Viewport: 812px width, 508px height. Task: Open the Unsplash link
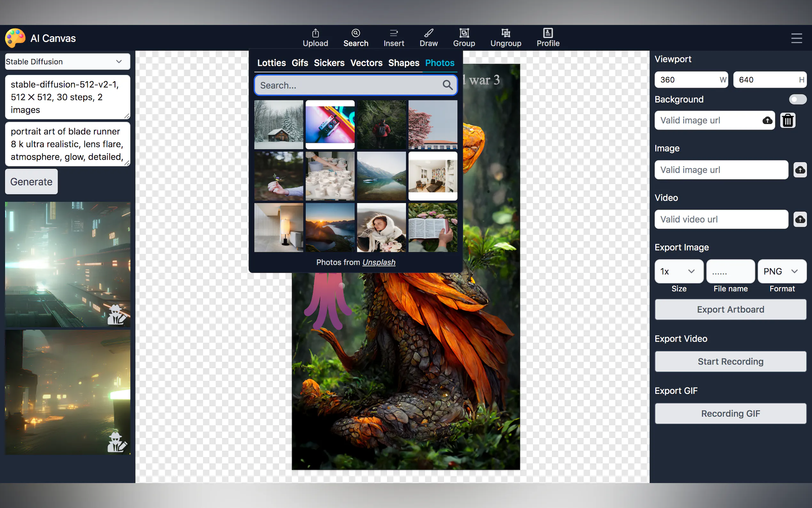coord(379,262)
